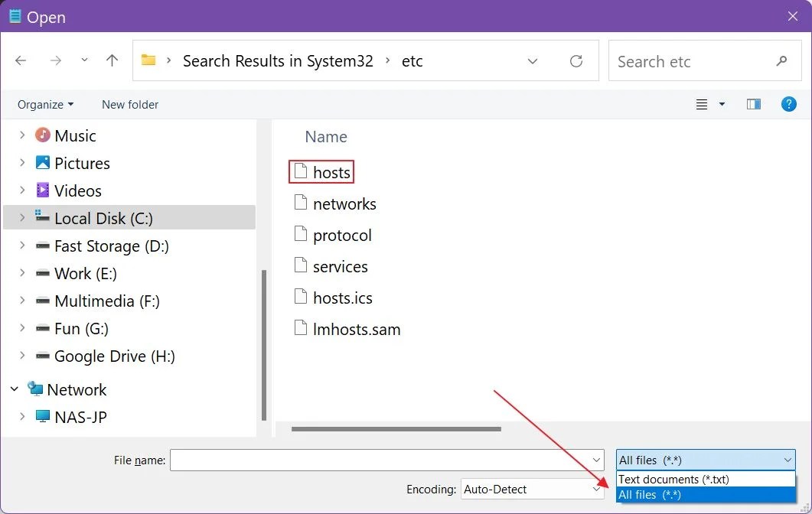
Task: Expand the Local Disk (C:) tree item
Action: coord(21,218)
